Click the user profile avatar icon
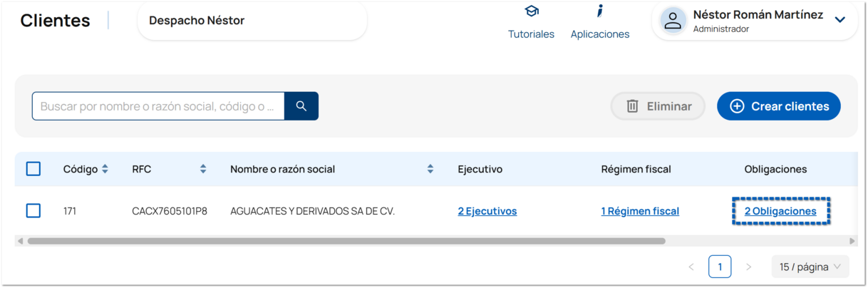868x288 pixels. pyautogui.click(x=673, y=20)
